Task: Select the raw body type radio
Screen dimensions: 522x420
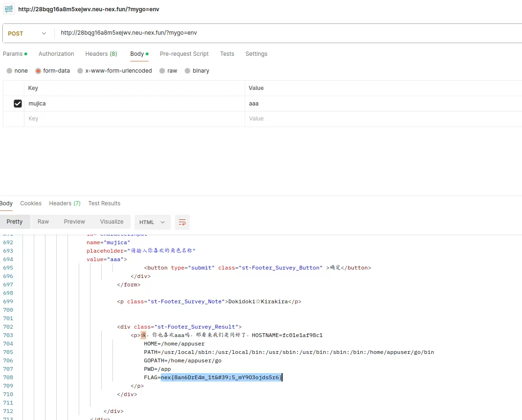Action: (x=162, y=71)
